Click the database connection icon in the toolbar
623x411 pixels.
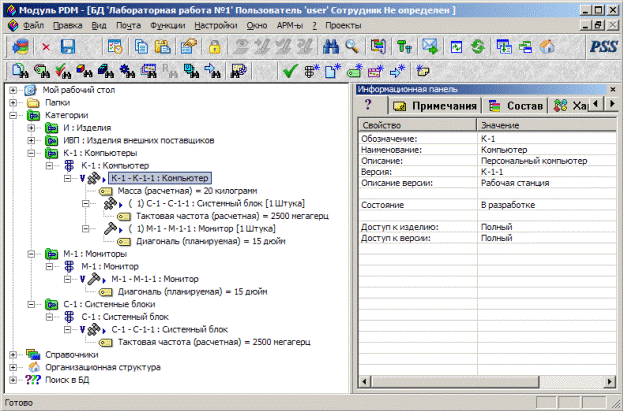point(21,47)
